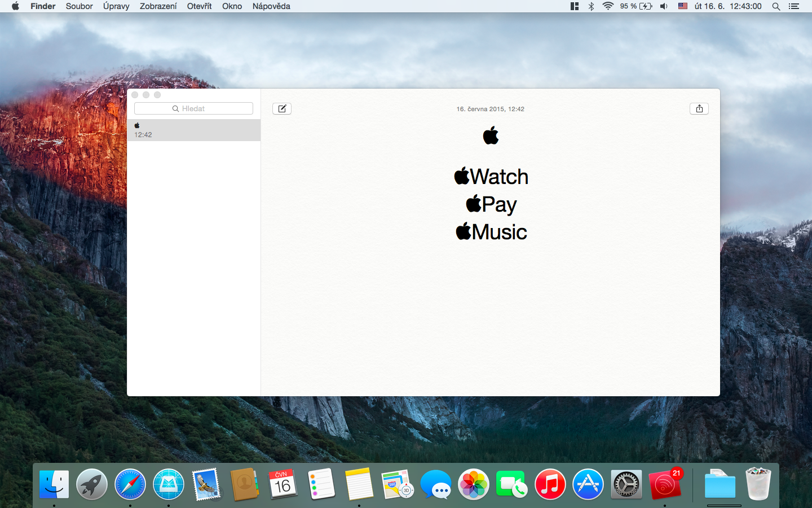
Task: Select the note from 12:42 in list
Action: (194, 130)
